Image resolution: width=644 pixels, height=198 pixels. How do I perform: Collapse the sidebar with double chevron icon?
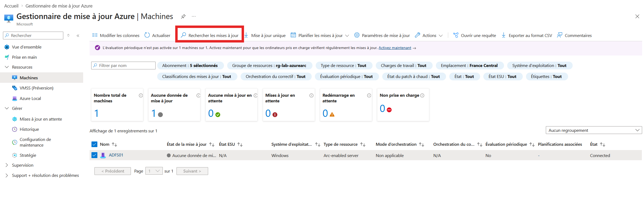tap(78, 35)
